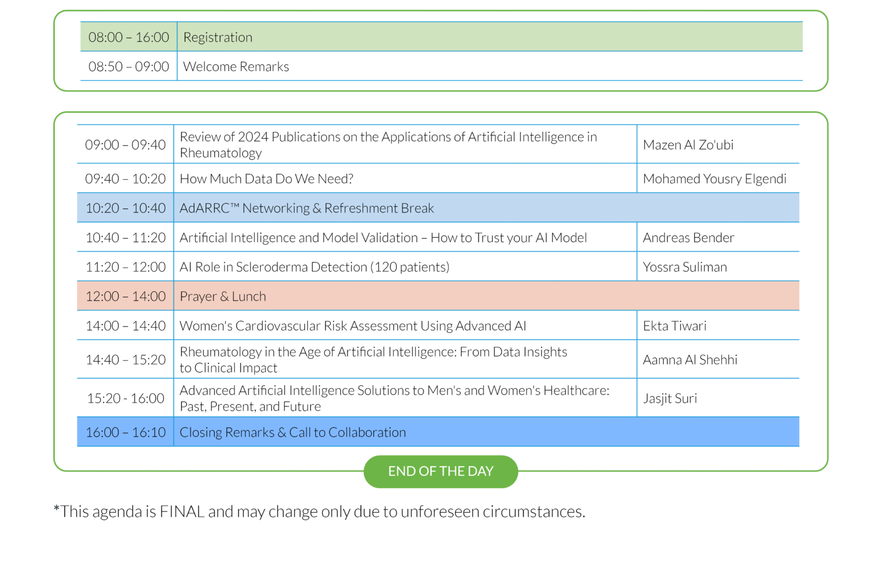
Task: Click the Mohamed Yousry Elgendi cell
Action: (x=715, y=179)
